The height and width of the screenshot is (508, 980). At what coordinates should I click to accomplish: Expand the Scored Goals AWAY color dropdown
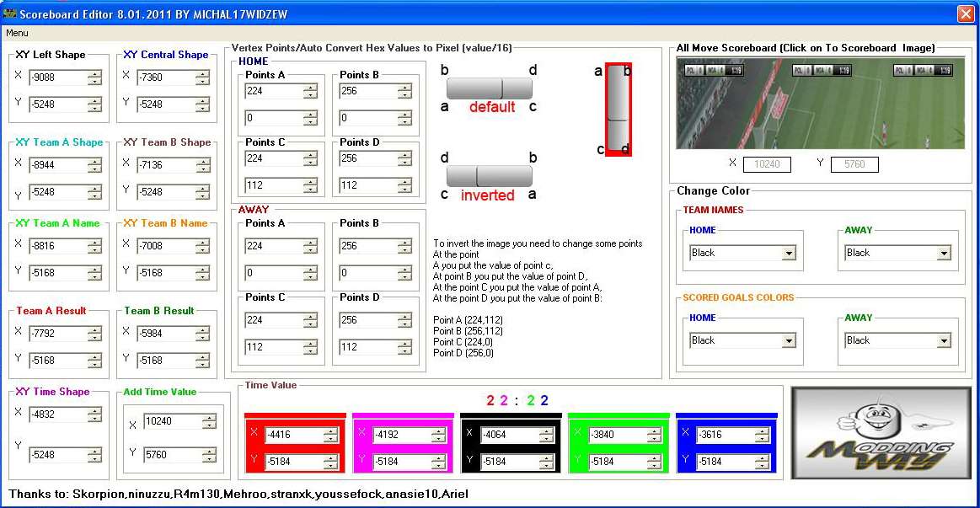(944, 340)
